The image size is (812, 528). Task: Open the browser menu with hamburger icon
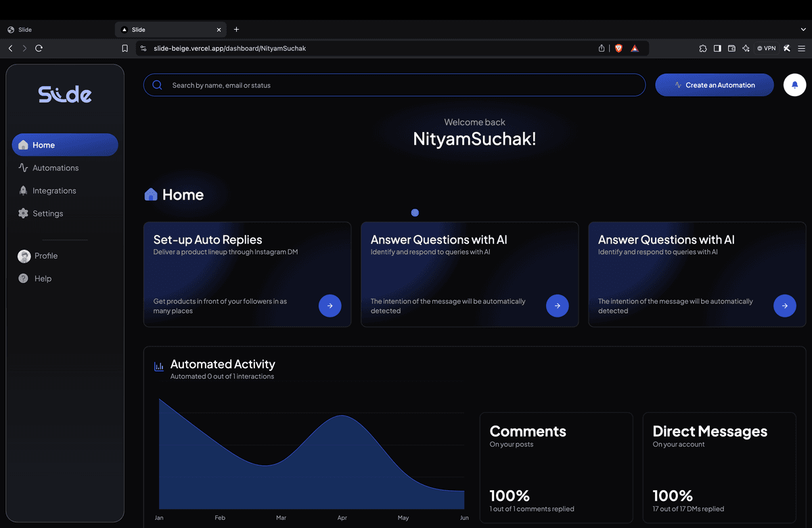pyautogui.click(x=802, y=48)
